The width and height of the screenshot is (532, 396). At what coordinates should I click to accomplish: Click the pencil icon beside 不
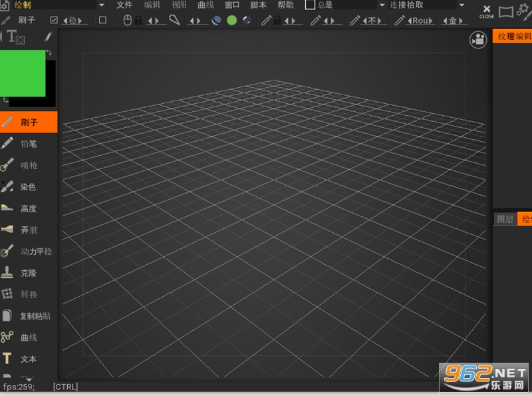point(355,21)
